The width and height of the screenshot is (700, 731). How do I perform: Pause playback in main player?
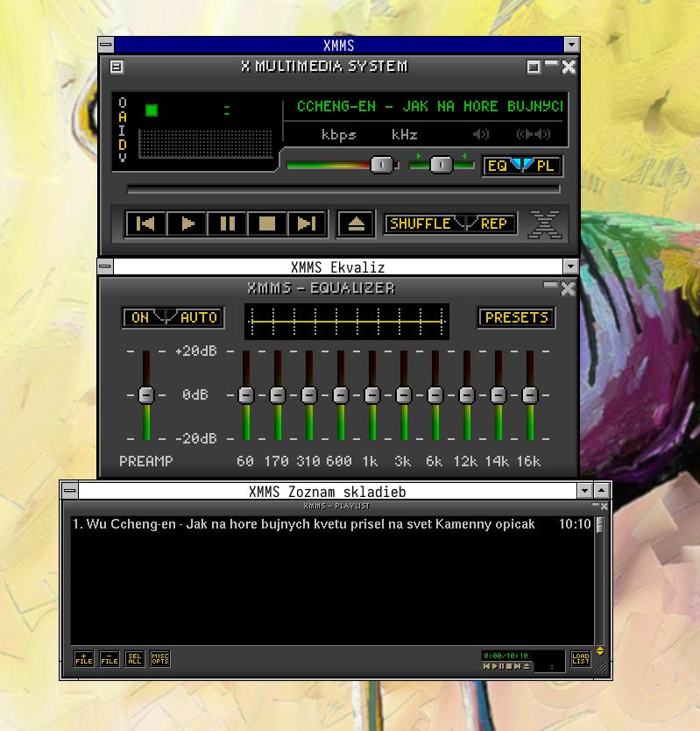(227, 224)
